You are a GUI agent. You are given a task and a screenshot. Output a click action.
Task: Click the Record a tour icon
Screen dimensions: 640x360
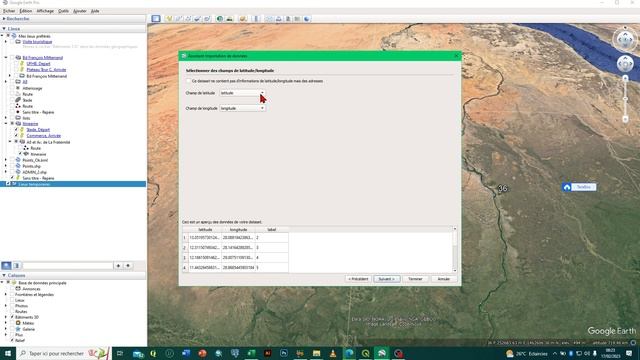(x=207, y=19)
